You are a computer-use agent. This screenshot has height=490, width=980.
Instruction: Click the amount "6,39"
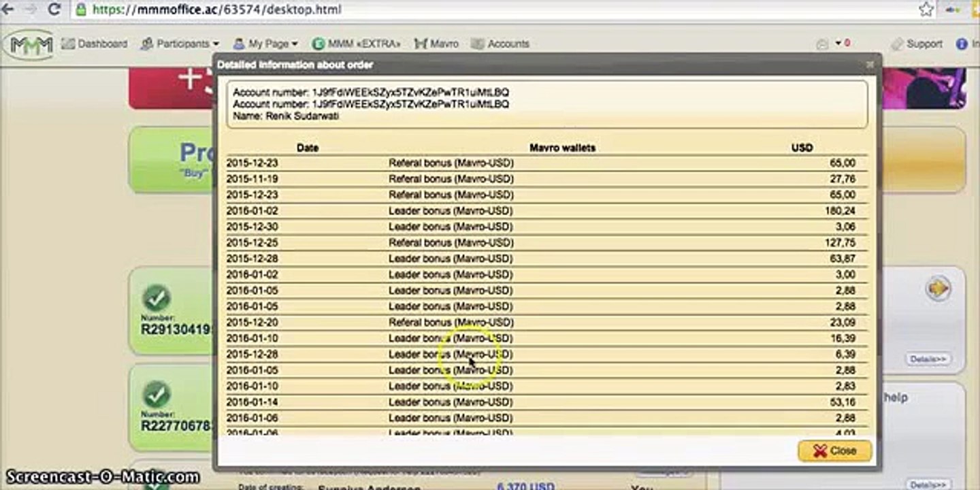846,354
